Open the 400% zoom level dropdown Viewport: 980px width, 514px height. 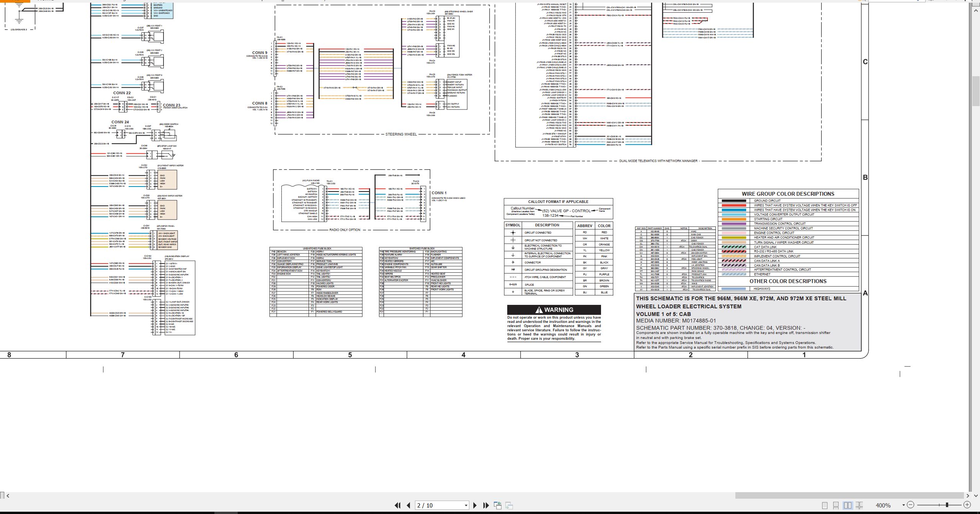[903, 505]
